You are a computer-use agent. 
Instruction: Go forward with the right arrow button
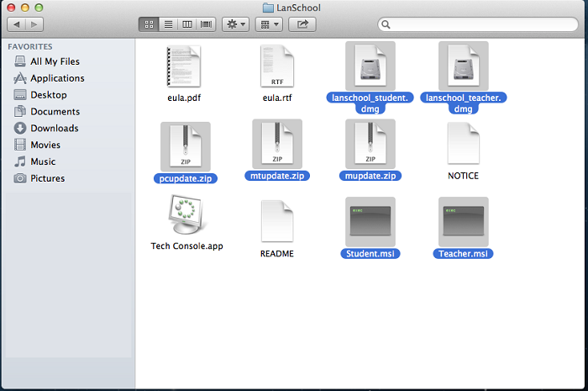coord(34,24)
